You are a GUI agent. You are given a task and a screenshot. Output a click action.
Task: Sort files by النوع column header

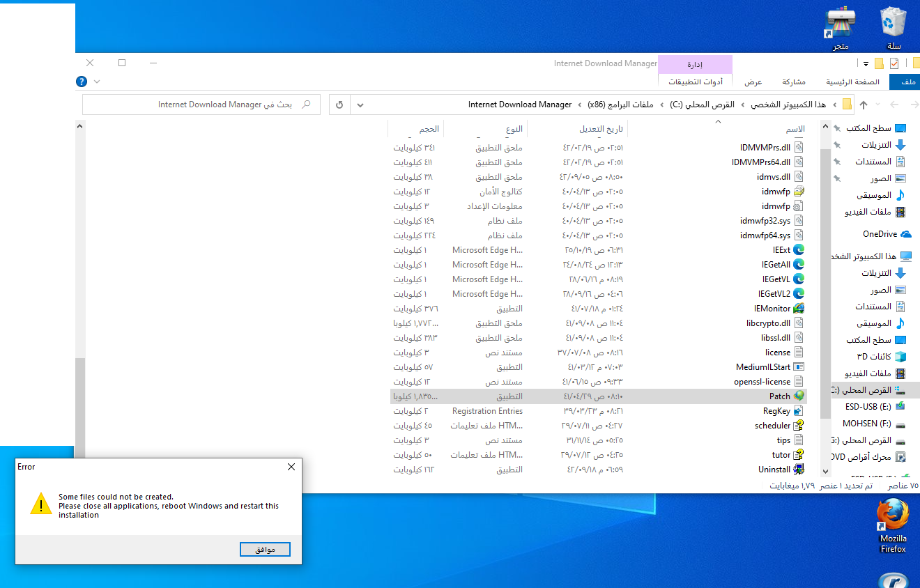pos(485,129)
